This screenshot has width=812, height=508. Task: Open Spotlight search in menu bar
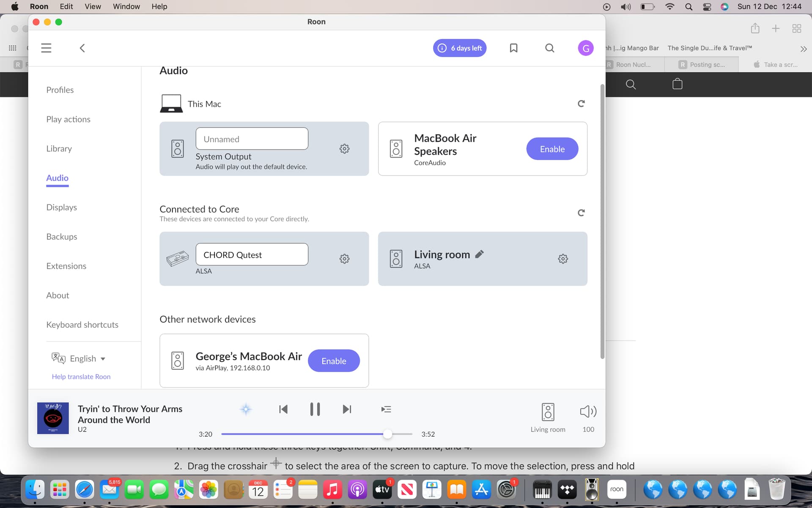pyautogui.click(x=689, y=6)
